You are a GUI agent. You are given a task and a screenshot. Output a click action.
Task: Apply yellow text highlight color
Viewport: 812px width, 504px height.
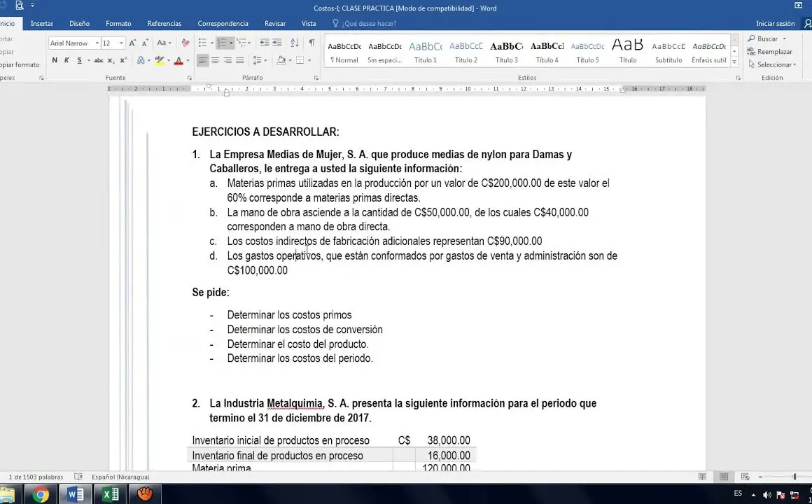click(160, 61)
